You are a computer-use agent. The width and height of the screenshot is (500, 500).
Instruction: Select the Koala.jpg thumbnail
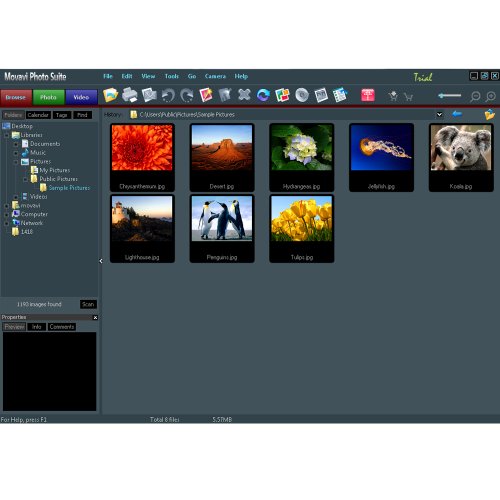click(461, 157)
